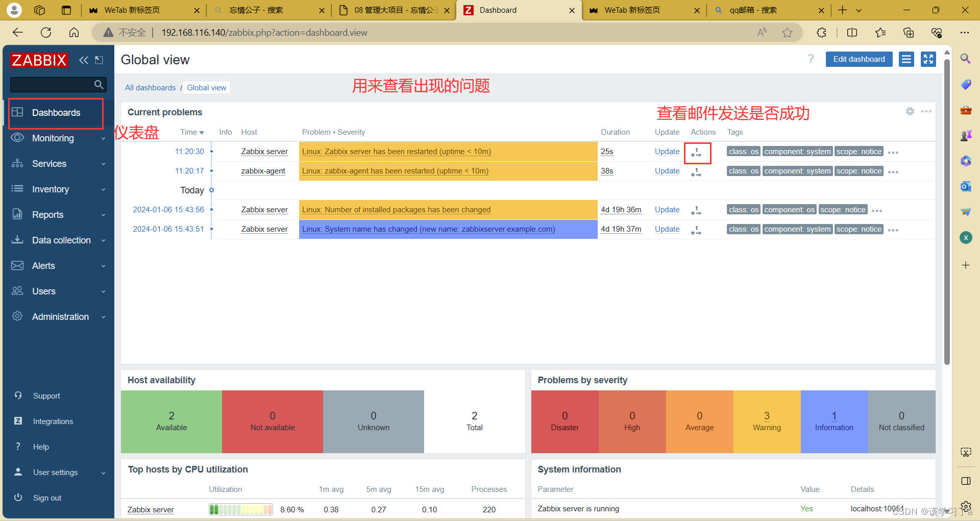Screen dimensions: 980x521
Task: Show more tags for Zabbix server restarted row
Action: pyautogui.click(x=893, y=153)
